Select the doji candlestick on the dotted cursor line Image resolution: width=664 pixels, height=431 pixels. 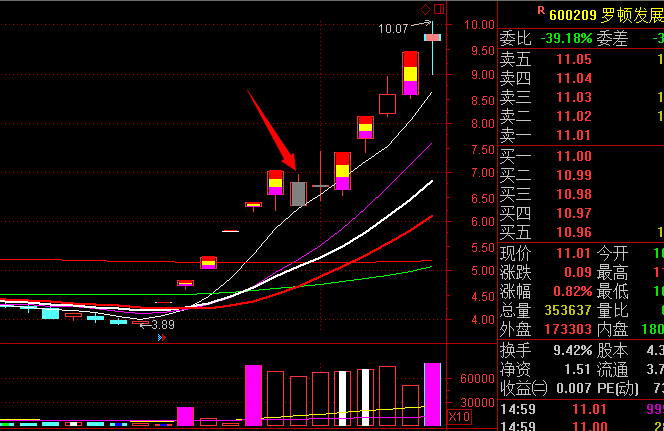(x=321, y=186)
